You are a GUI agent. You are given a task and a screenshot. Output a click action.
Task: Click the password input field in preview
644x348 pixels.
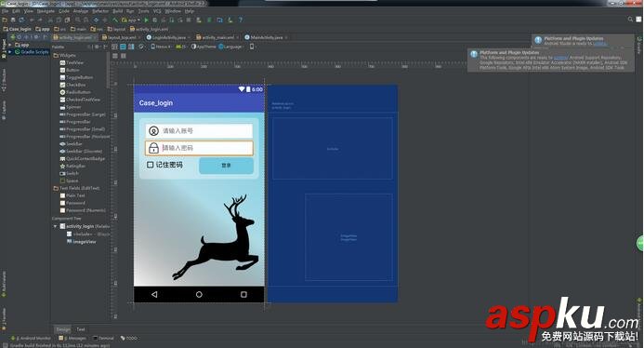[x=199, y=148]
